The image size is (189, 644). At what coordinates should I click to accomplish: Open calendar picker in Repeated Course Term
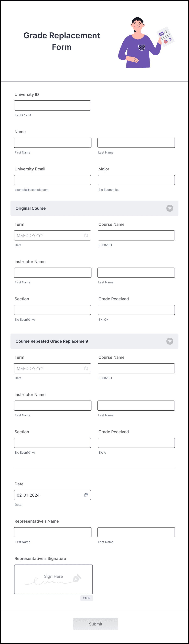click(86, 369)
